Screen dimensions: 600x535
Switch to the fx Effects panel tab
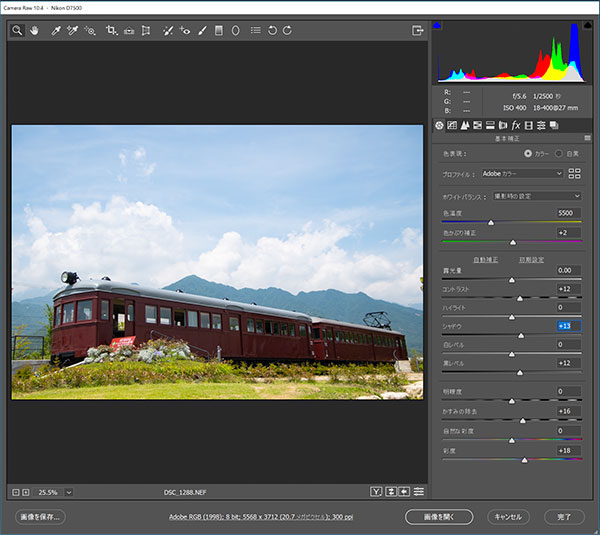click(x=516, y=126)
